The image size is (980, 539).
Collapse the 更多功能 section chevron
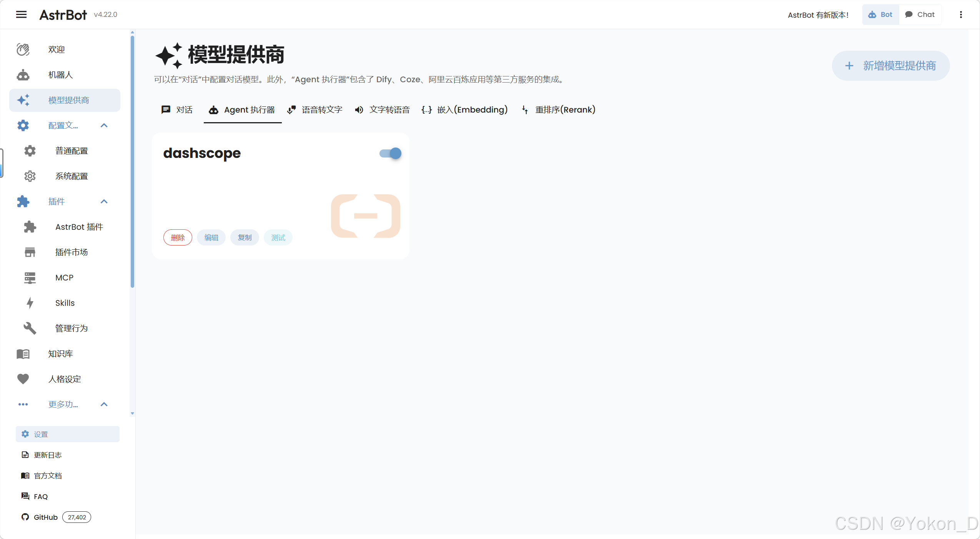point(104,405)
